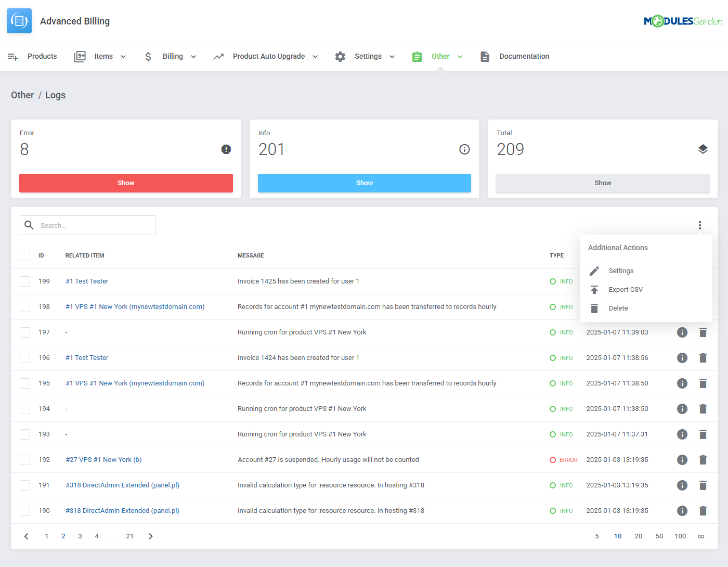
Task: Go to previous page arrow in pagination
Action: pos(26,536)
